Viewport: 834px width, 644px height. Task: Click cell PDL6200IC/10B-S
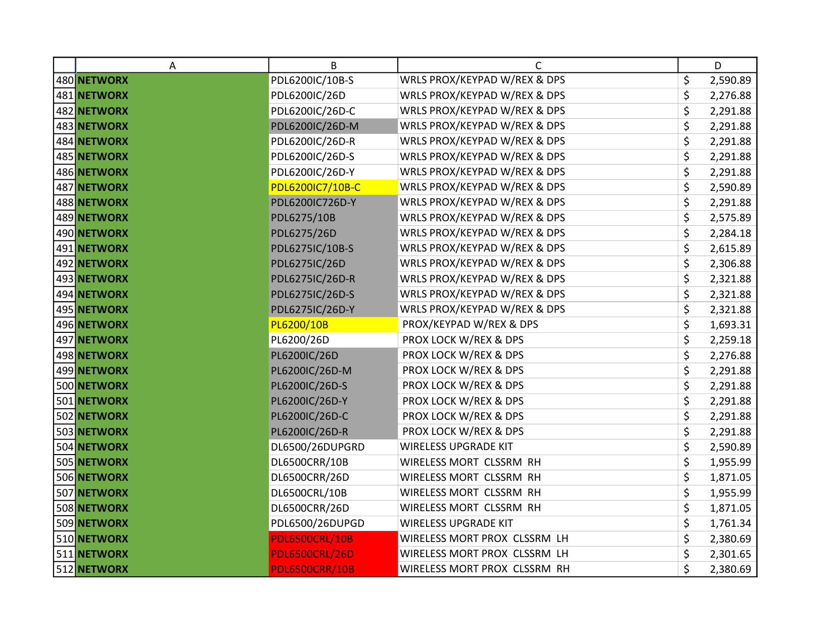coord(333,80)
